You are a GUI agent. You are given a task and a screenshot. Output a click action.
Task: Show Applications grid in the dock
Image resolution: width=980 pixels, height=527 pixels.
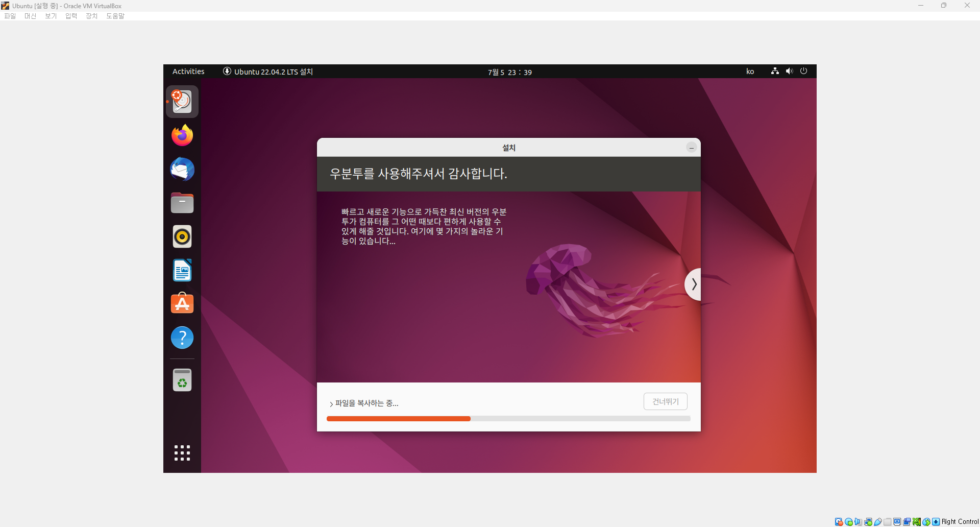click(x=182, y=453)
